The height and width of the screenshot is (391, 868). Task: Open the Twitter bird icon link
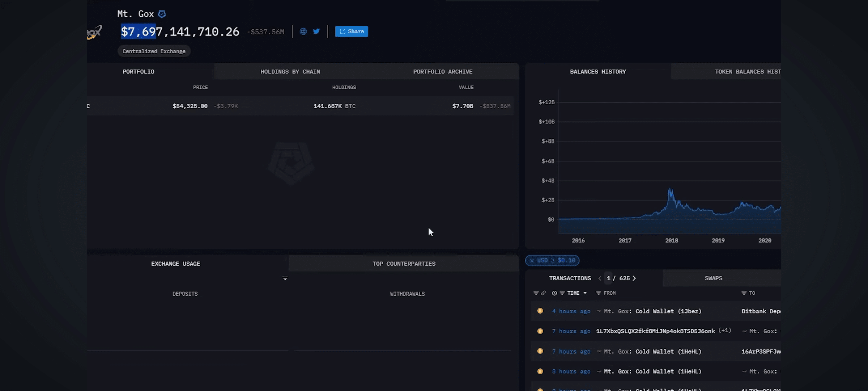(316, 31)
